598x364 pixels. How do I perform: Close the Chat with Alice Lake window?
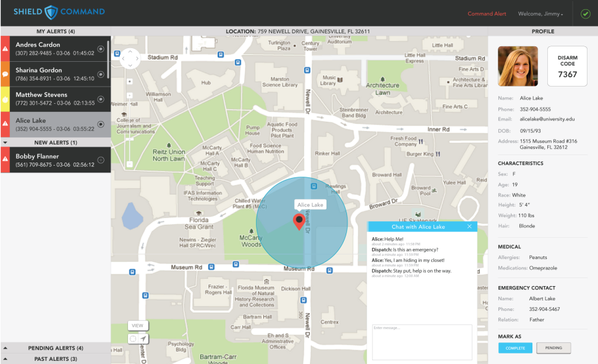[x=469, y=227]
